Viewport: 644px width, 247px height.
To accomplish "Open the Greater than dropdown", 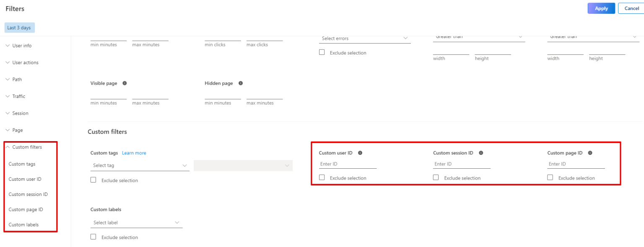I will [478, 37].
